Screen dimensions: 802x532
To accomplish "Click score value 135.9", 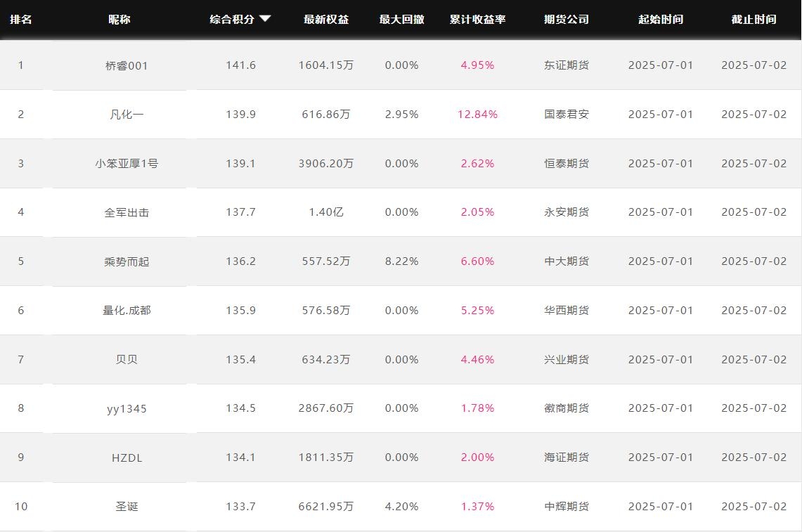I will [240, 311].
